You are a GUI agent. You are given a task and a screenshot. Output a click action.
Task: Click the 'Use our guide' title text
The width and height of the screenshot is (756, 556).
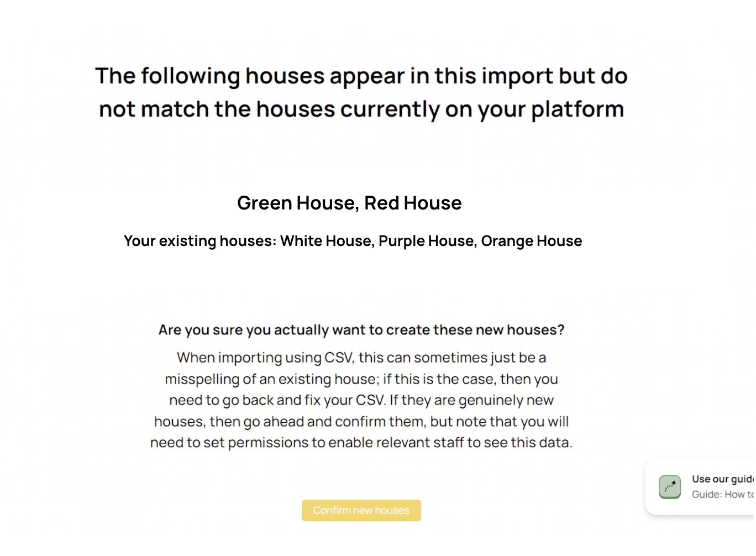723,479
